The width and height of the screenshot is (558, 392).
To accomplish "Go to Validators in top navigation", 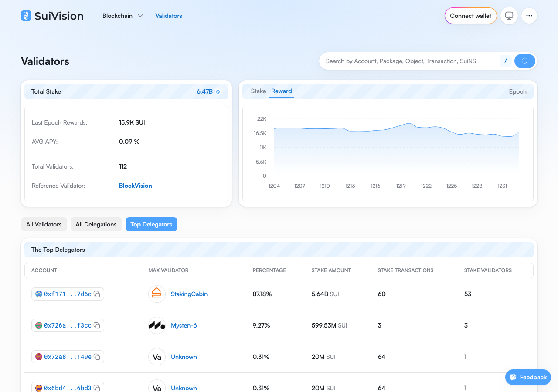I will [x=169, y=16].
